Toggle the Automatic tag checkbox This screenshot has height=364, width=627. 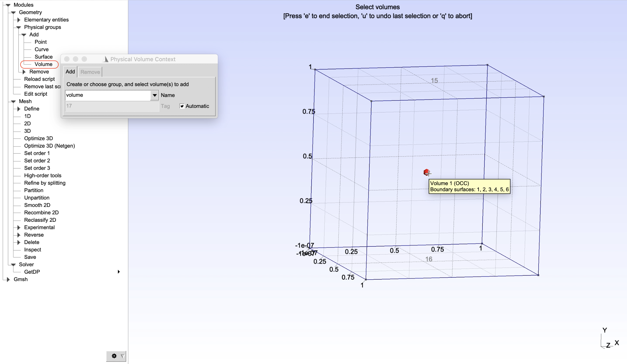pos(182,106)
